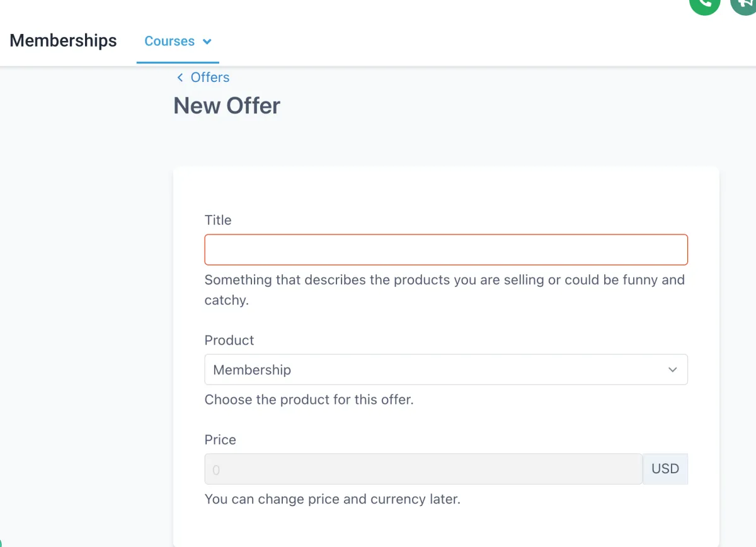Click the Title field label
This screenshot has width=756, height=547.
click(x=218, y=220)
